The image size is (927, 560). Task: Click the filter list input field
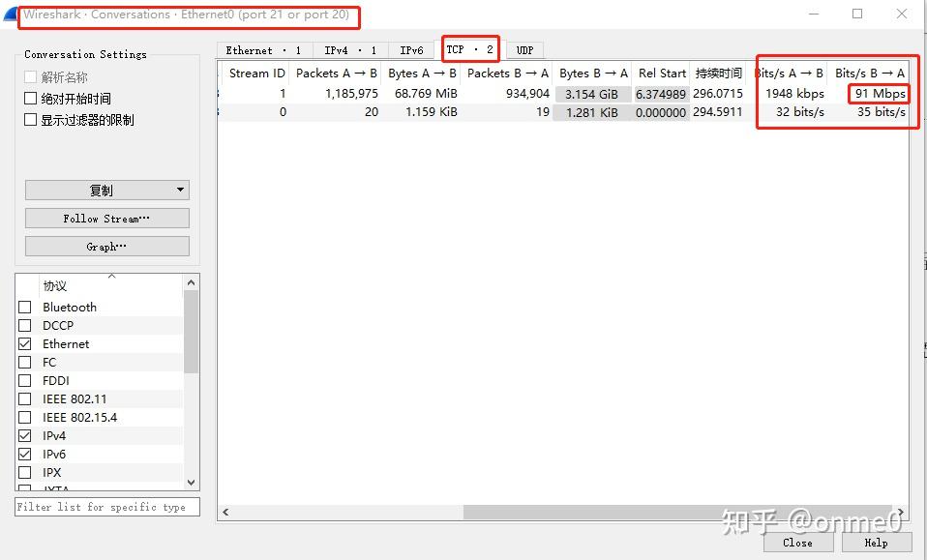106,506
